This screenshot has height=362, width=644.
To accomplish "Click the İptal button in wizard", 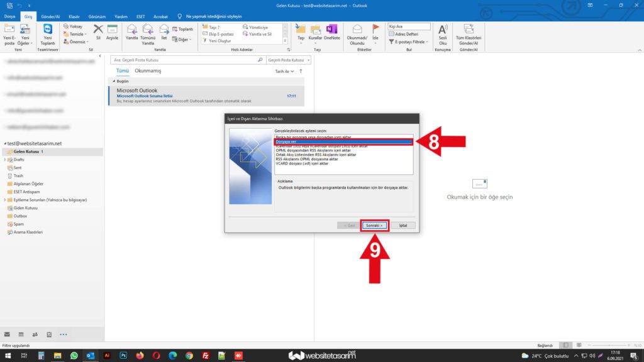I will (x=403, y=225).
